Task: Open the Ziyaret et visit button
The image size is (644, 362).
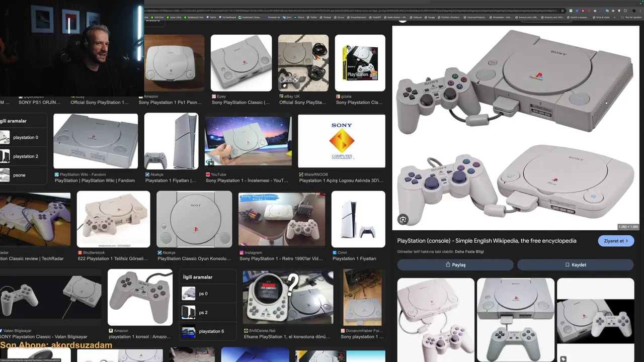Action: pyautogui.click(x=616, y=241)
